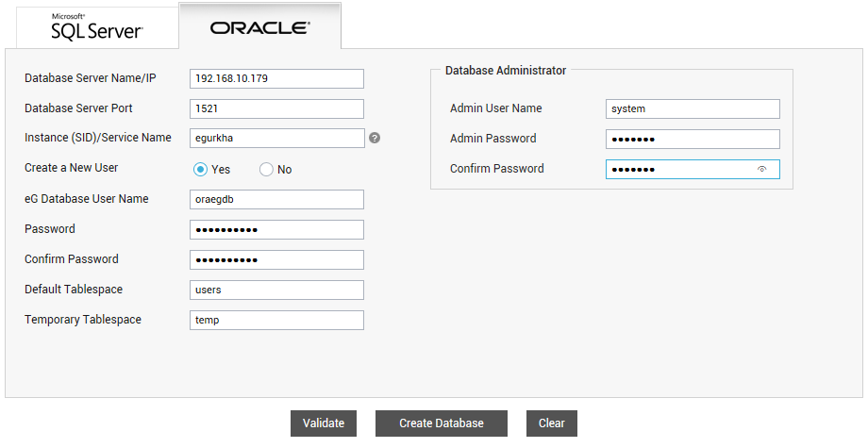The height and width of the screenshot is (448, 868).
Task: Click the Database Server Port label
Action: pyautogui.click(x=78, y=108)
